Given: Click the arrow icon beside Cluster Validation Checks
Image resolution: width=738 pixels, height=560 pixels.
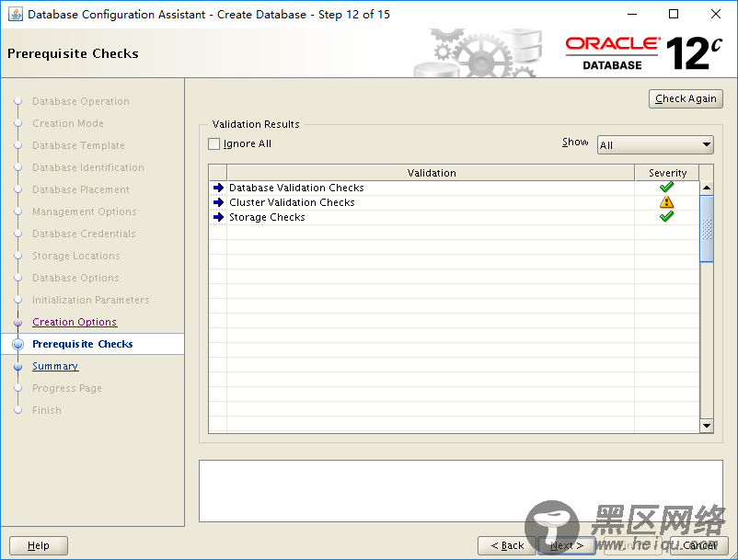Looking at the screenshot, I should click(x=218, y=202).
